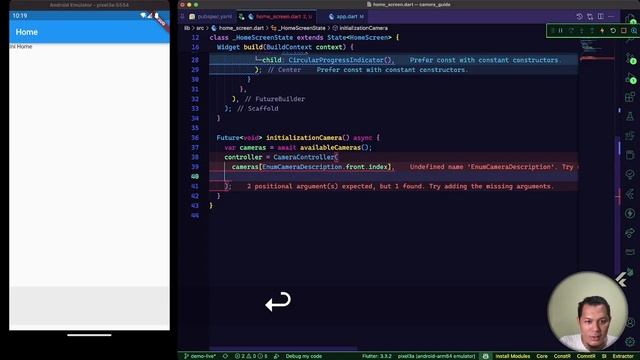
Task: Open Run and Debug view in activity bar
Action: 630,78
